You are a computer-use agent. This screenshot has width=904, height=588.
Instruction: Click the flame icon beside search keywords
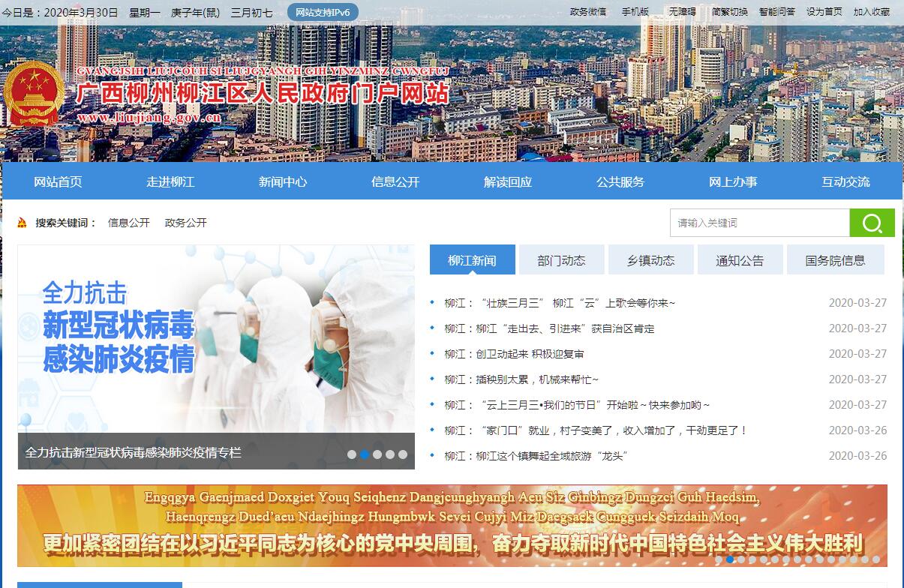(23, 223)
